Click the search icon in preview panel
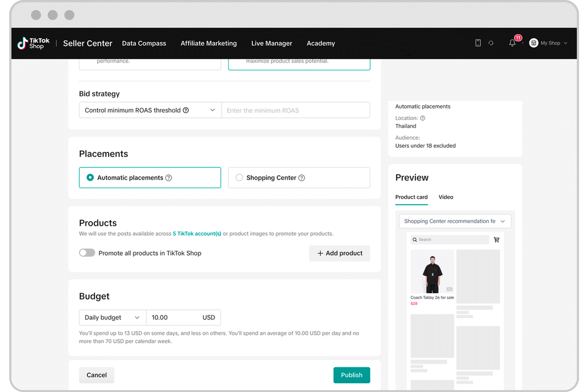Viewport: 588px width, 392px height. pos(415,240)
